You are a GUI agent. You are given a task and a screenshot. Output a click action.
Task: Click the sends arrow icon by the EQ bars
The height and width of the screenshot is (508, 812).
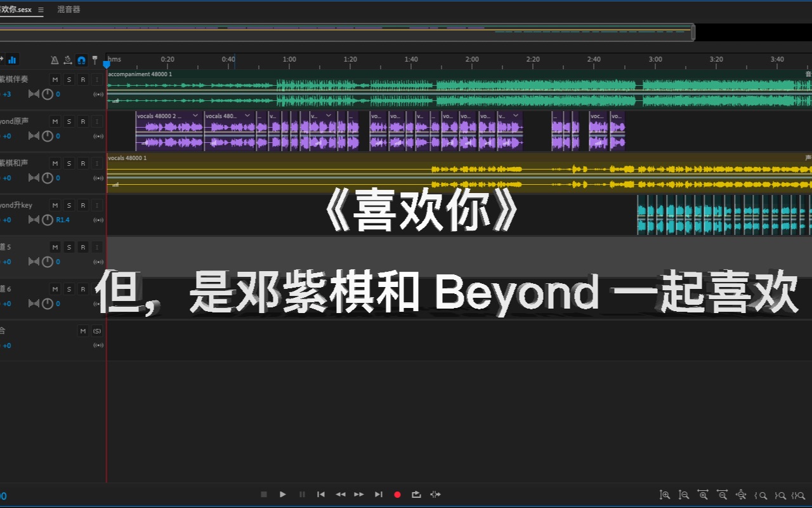[x=2, y=59]
